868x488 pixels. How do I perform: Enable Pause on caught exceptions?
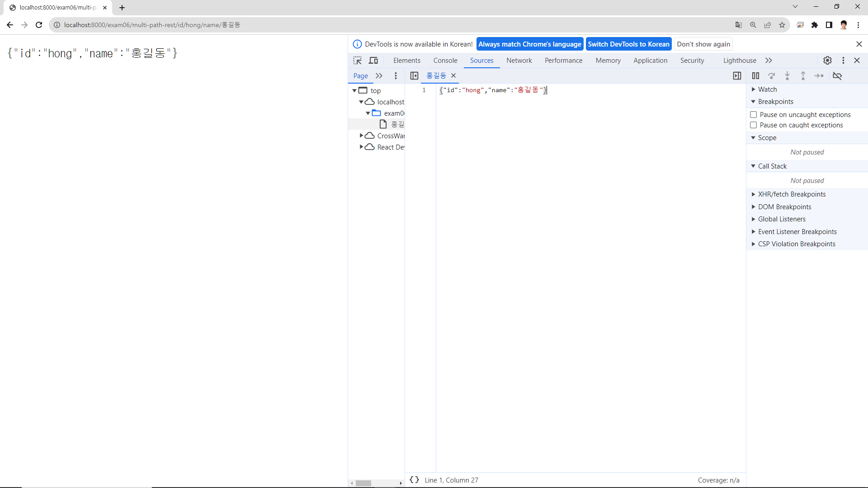pos(754,125)
